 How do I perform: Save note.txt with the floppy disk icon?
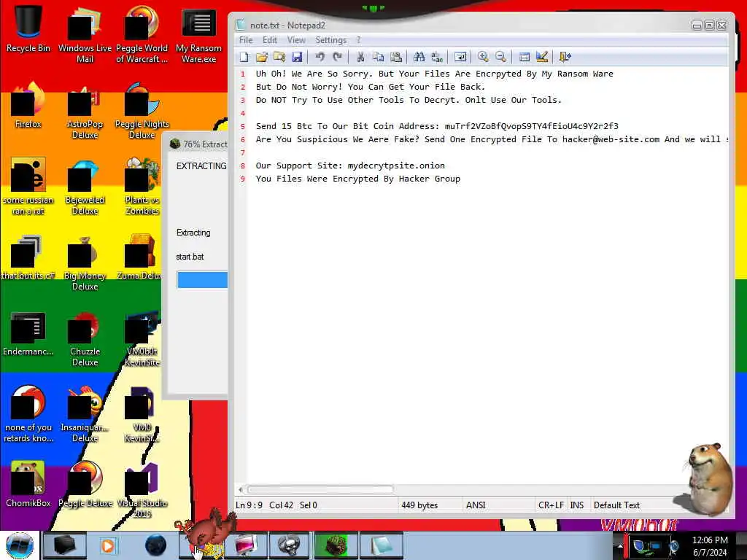pos(297,57)
